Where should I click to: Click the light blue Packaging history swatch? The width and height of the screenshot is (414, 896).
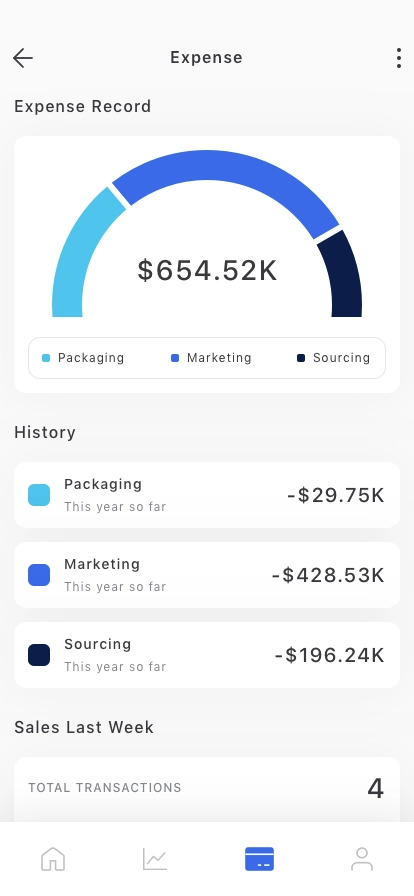[x=39, y=495]
